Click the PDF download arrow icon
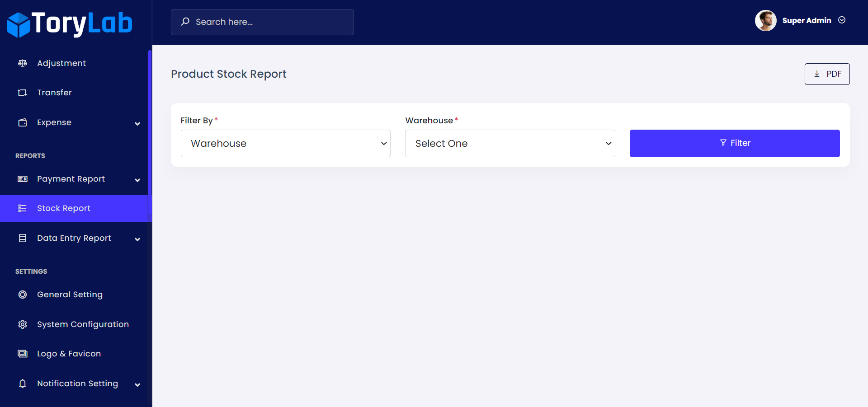868x407 pixels. coord(817,74)
